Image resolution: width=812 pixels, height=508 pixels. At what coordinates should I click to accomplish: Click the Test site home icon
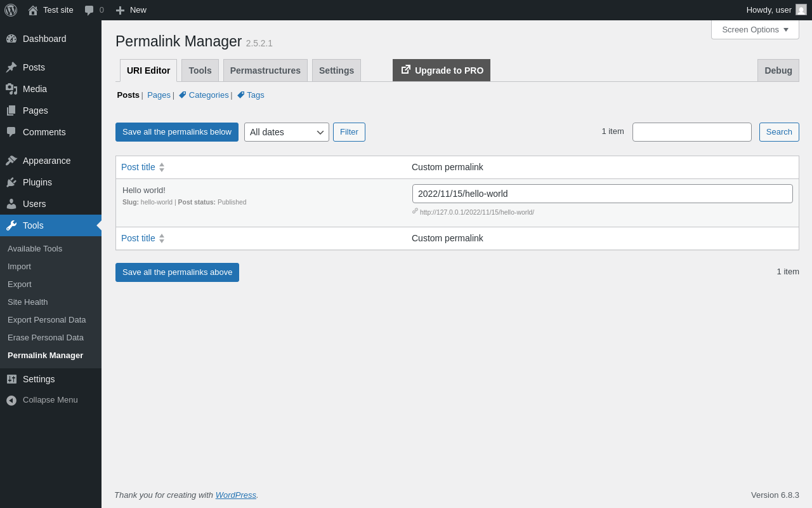tap(33, 10)
